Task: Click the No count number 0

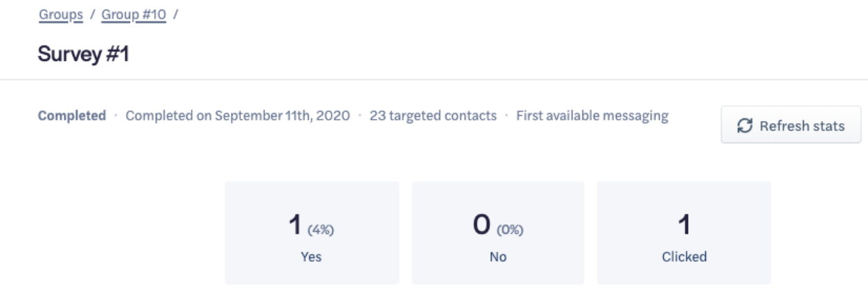Action: pyautogui.click(x=484, y=224)
